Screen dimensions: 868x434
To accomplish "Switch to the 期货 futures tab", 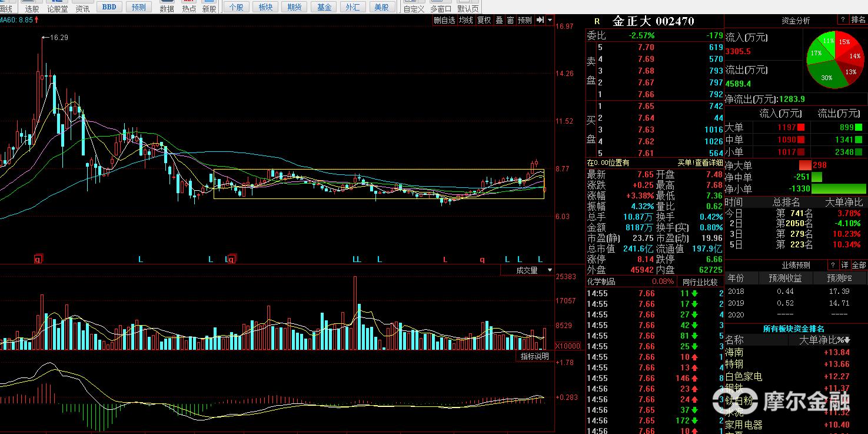I will coord(295,7).
